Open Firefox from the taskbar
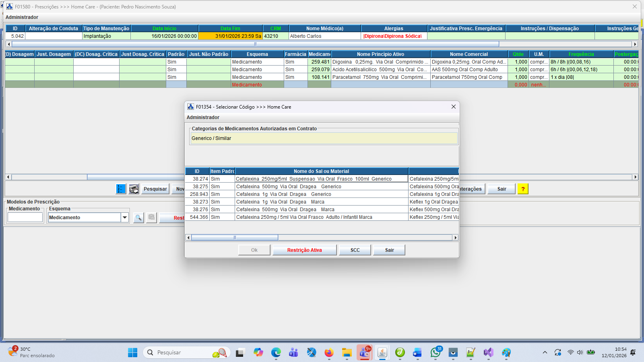Screen dimensions: 644x362 [x=329, y=353]
